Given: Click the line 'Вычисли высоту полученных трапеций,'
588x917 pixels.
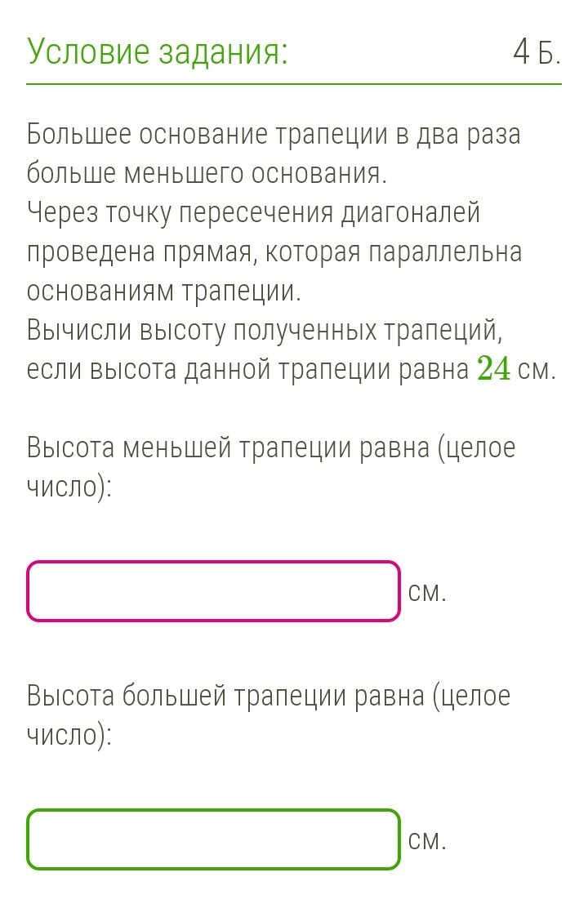Looking at the screenshot, I should pos(265,331).
